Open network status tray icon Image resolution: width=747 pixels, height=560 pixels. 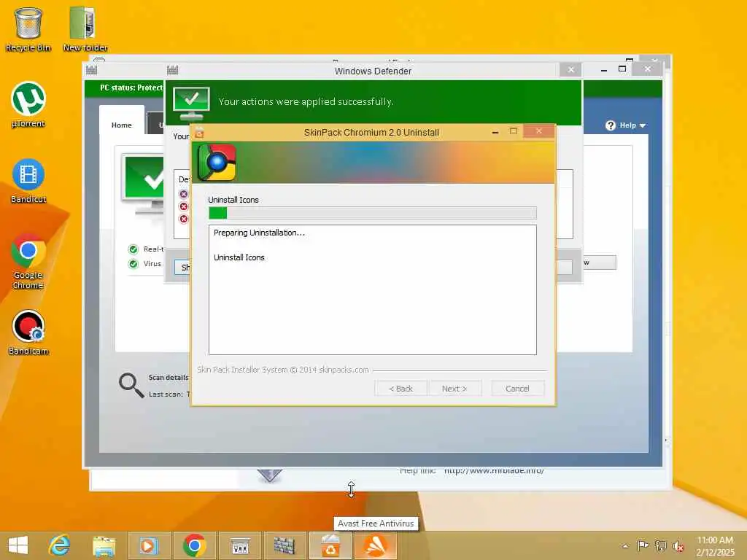click(x=660, y=545)
